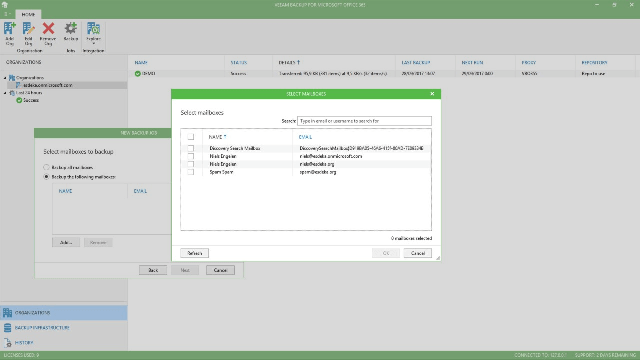
Task: Click Back in New Backup Job wizard
Action: (x=153, y=270)
